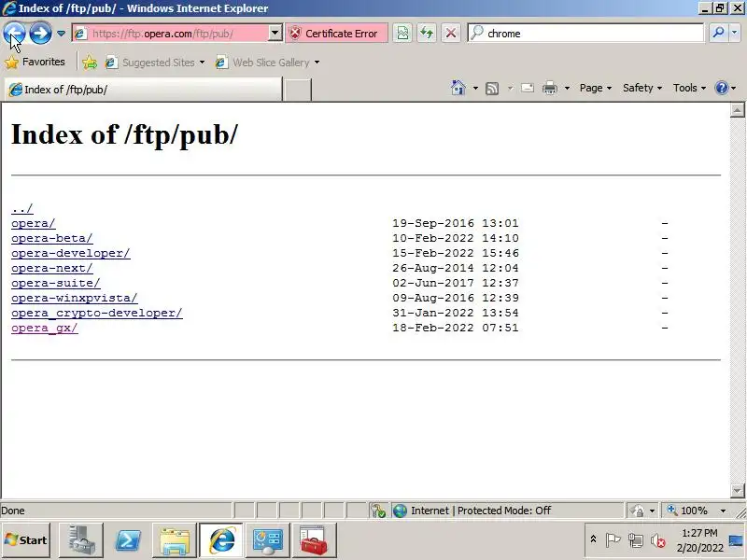Open Web Slice Gallery favorites item

click(x=267, y=63)
